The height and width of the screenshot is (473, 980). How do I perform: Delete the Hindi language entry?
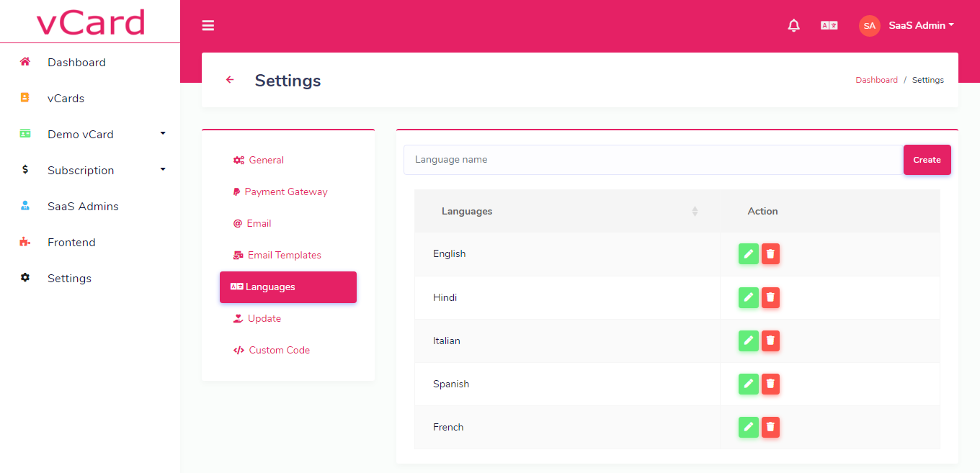(x=770, y=297)
